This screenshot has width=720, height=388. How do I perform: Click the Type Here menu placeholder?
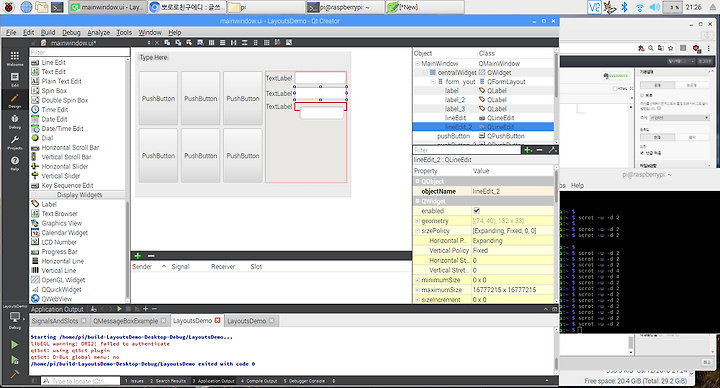point(153,57)
